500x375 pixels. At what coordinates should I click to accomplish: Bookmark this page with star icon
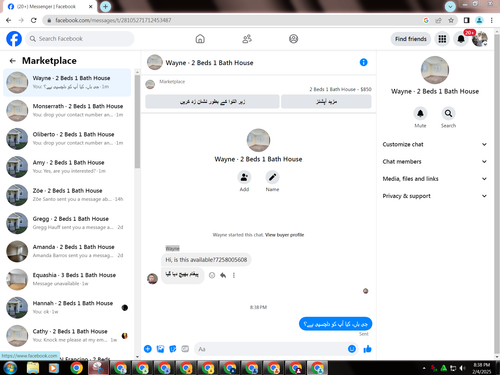click(451, 20)
